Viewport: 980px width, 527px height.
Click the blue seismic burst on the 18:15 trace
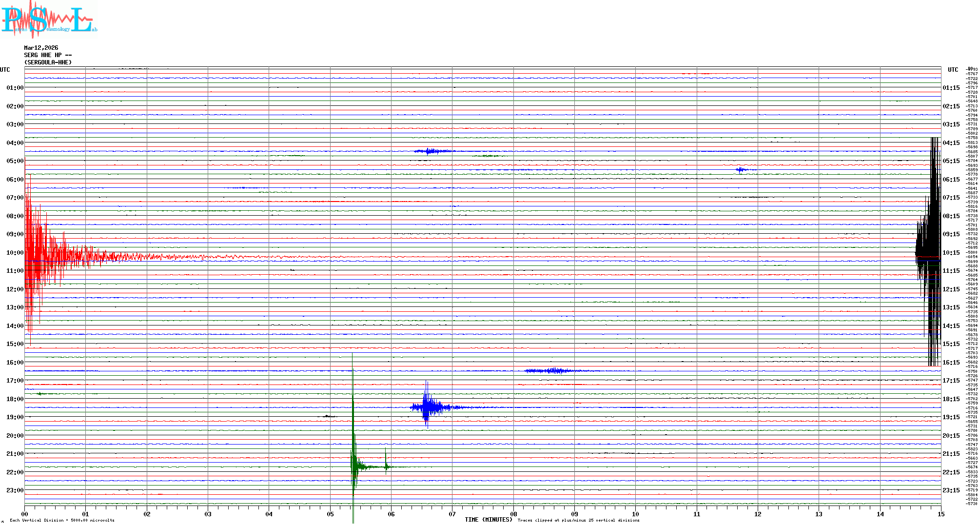[x=427, y=406]
